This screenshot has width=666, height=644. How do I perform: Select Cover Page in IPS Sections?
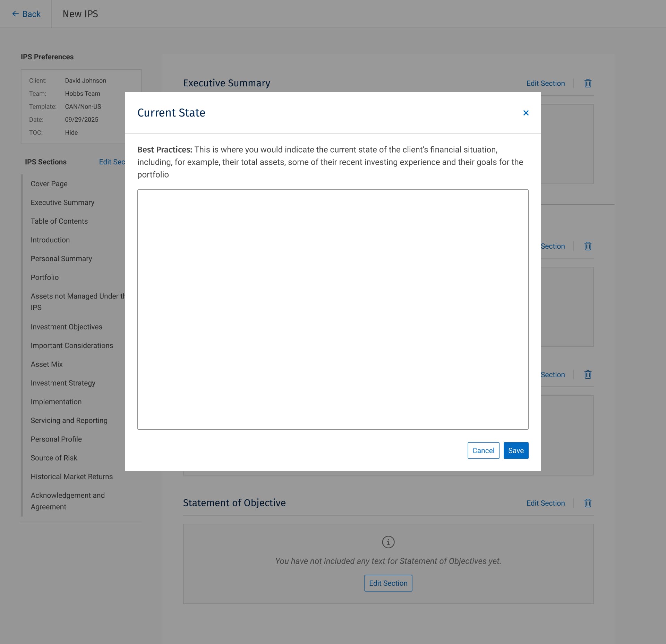click(x=49, y=184)
